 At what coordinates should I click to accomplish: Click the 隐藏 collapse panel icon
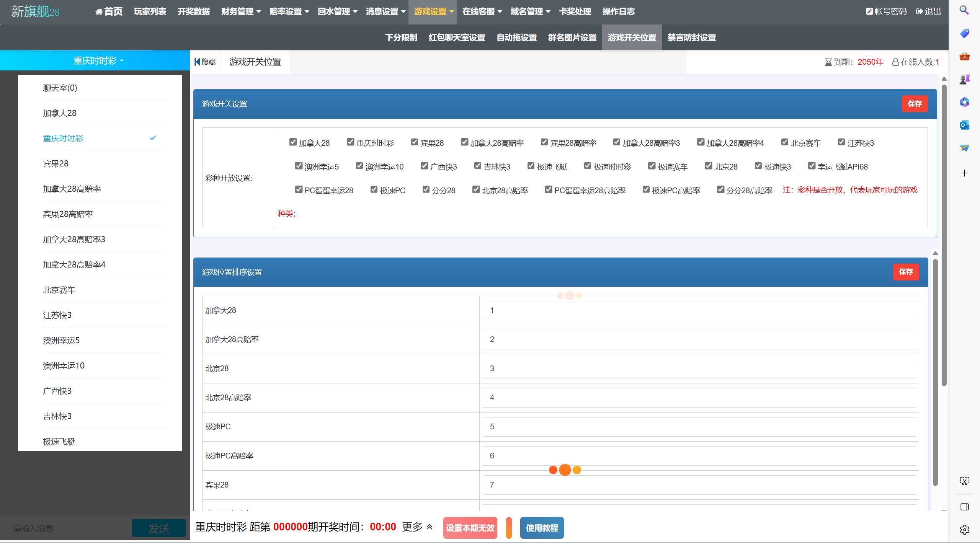[197, 62]
